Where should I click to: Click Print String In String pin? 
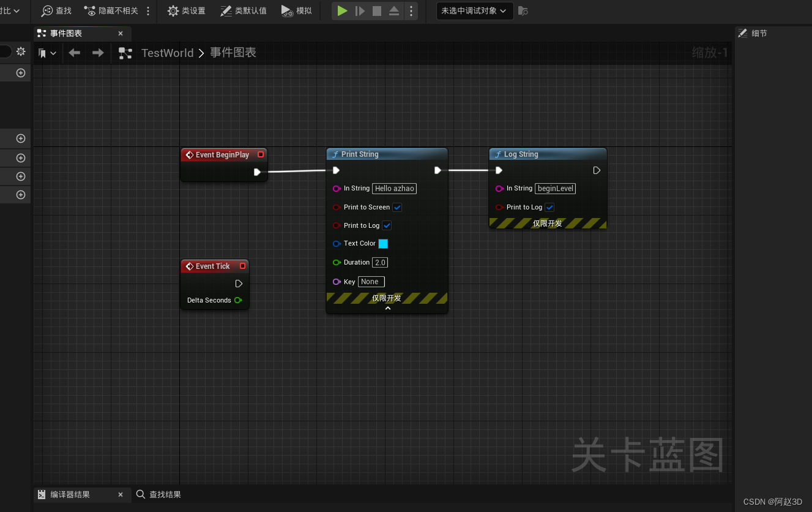[337, 189]
